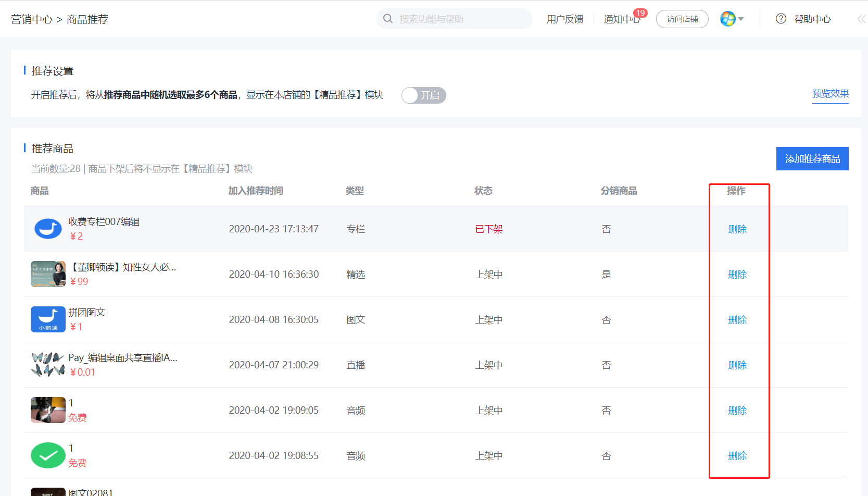This screenshot has height=496, width=868.
Task: Delete audio item added at 19:08:55
Action: (x=737, y=456)
